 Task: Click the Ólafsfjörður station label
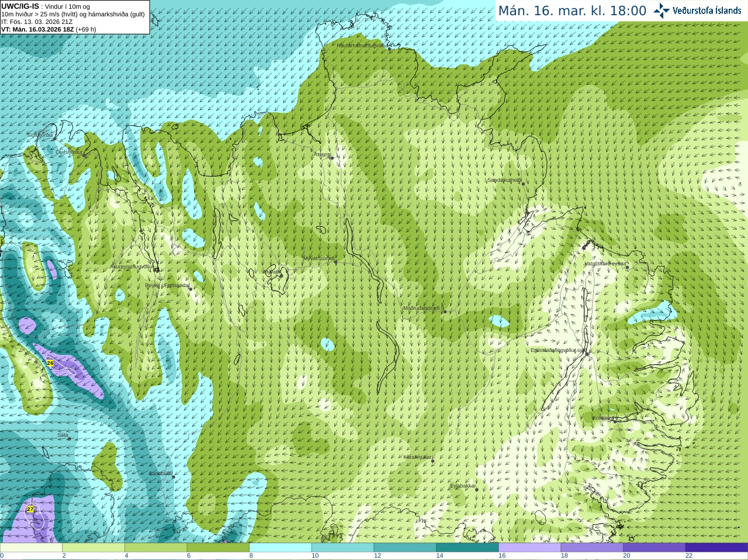click(69, 152)
